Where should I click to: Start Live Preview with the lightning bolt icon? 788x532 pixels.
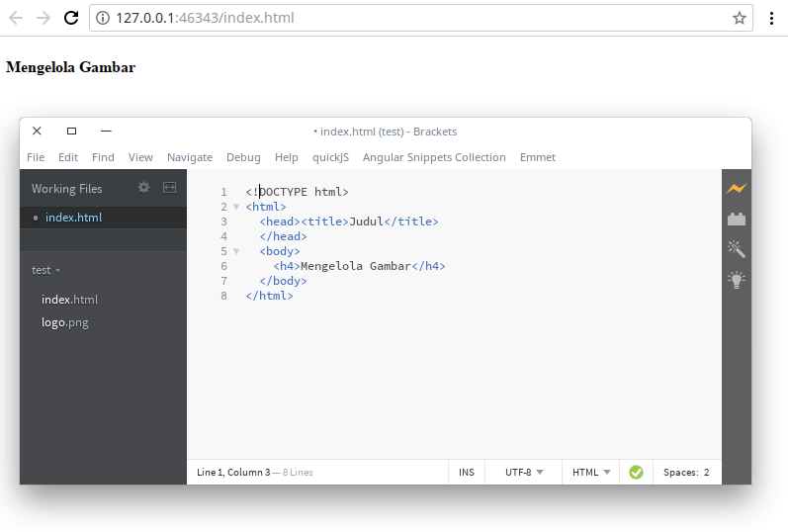(x=737, y=189)
